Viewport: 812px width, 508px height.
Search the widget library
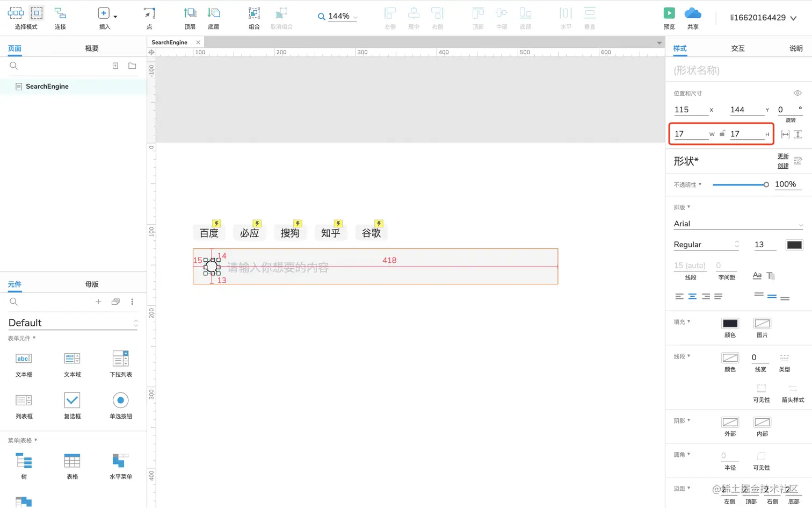click(x=14, y=302)
